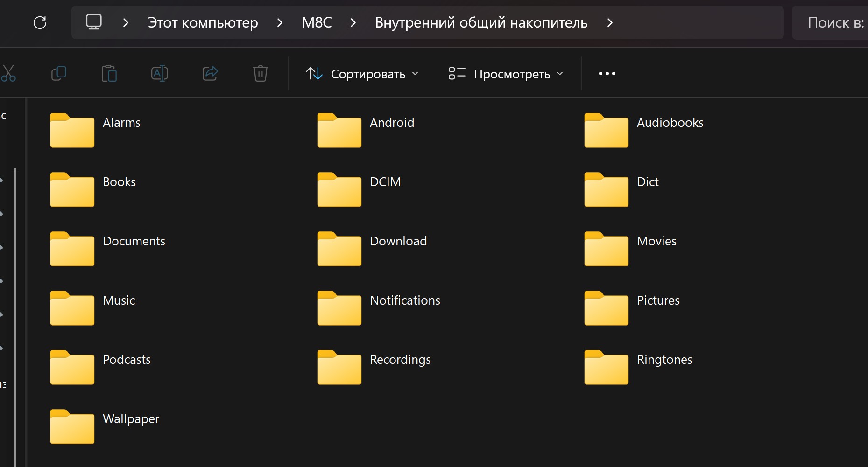Image resolution: width=868 pixels, height=467 pixels.
Task: Click the Rename icon
Action: [x=160, y=74]
